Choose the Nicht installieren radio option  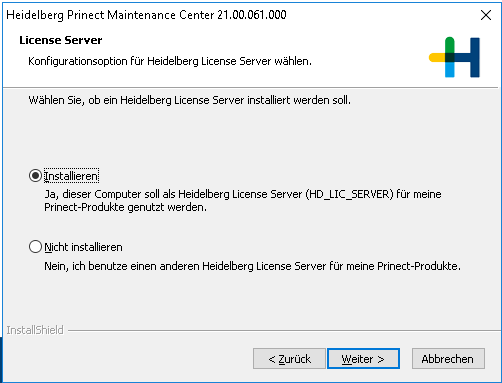[35, 247]
